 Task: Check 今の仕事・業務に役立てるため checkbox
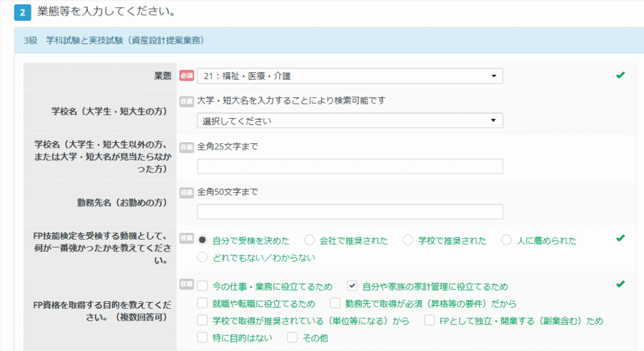click(x=203, y=286)
